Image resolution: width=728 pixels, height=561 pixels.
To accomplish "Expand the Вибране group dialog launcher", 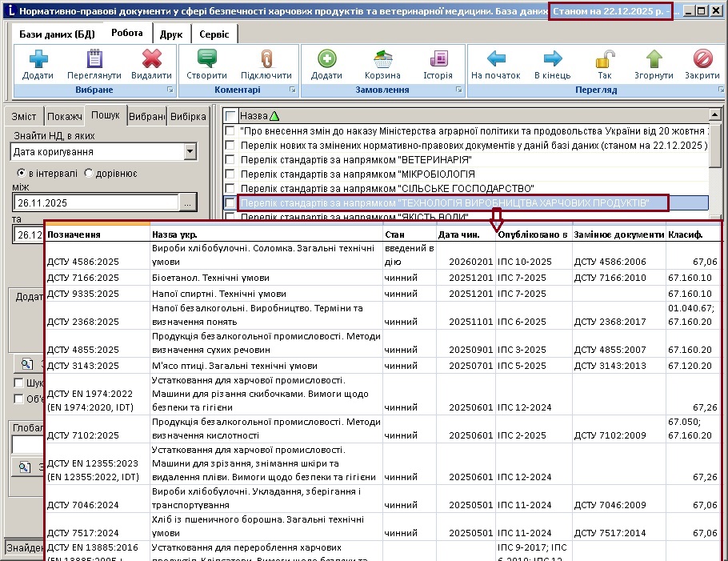I will 170,90.
